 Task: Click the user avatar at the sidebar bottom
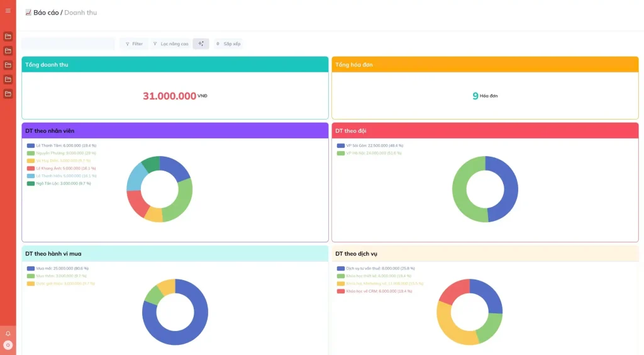coord(8,345)
